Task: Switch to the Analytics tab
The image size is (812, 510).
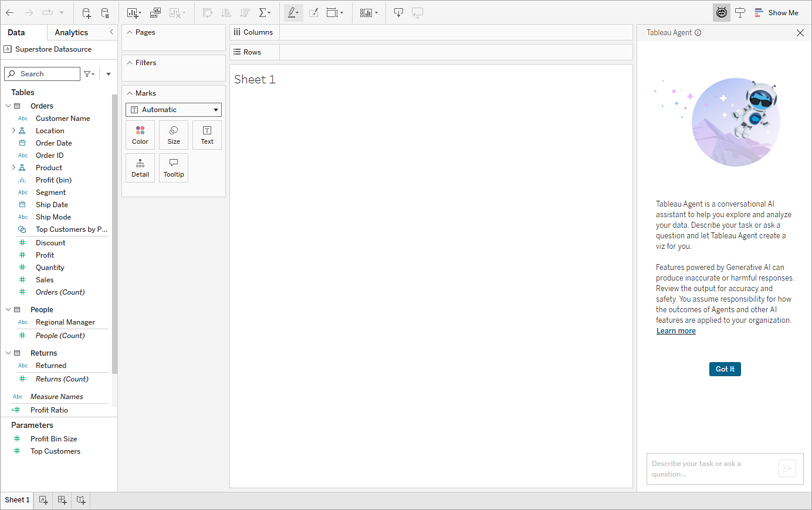Action: 72,33
